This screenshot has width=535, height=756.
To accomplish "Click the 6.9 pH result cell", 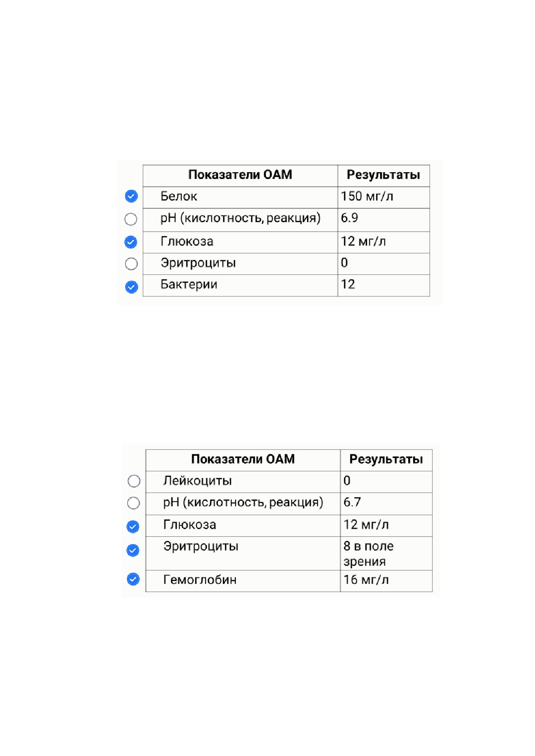I will (x=383, y=220).
